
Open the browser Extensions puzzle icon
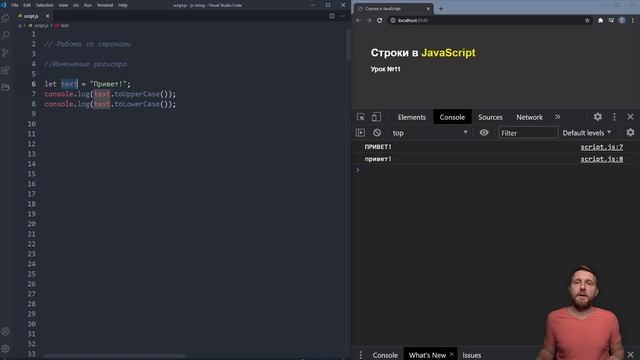[600, 20]
